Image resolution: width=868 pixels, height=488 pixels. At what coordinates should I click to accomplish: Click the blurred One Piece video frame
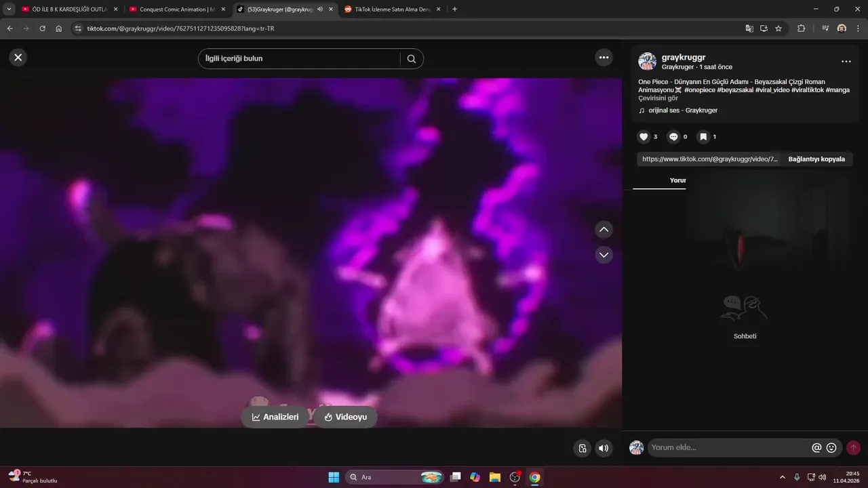point(311,252)
